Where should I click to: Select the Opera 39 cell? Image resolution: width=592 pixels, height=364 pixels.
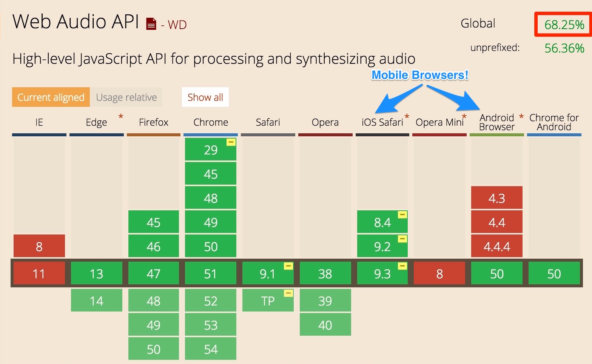[x=325, y=300]
